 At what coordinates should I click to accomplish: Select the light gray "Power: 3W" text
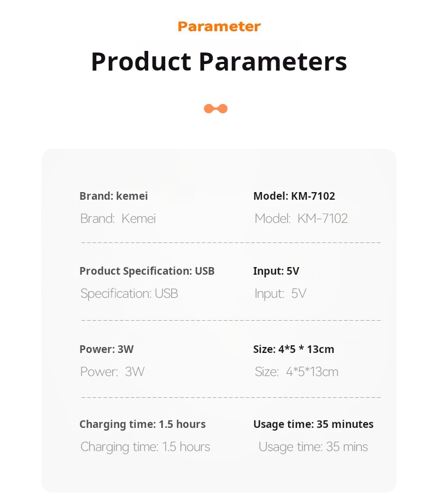pyautogui.click(x=113, y=372)
